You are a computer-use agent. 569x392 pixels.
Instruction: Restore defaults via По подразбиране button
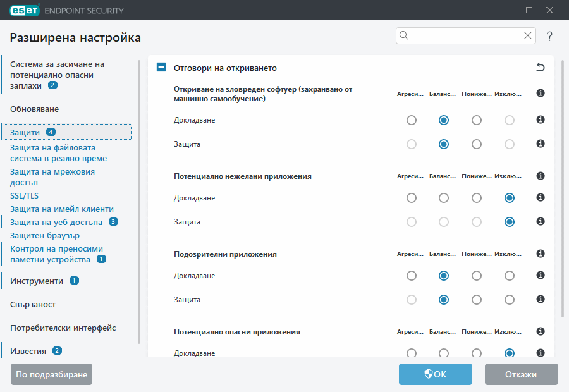pyautogui.click(x=51, y=374)
